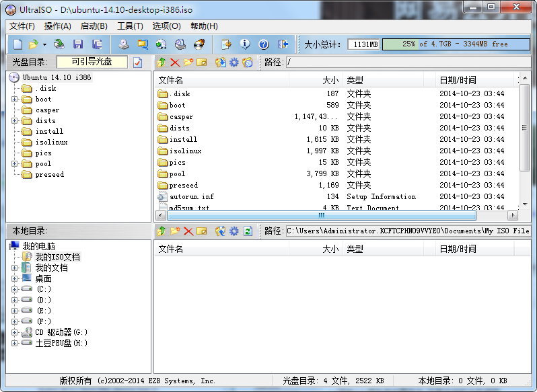The width and height of the screenshot is (537, 392).
Task: Click Extract icon in disc pane toolbar
Action: (221, 63)
